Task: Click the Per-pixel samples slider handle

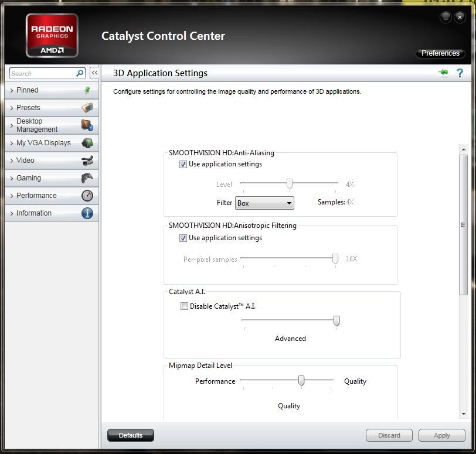Action: coord(335,259)
